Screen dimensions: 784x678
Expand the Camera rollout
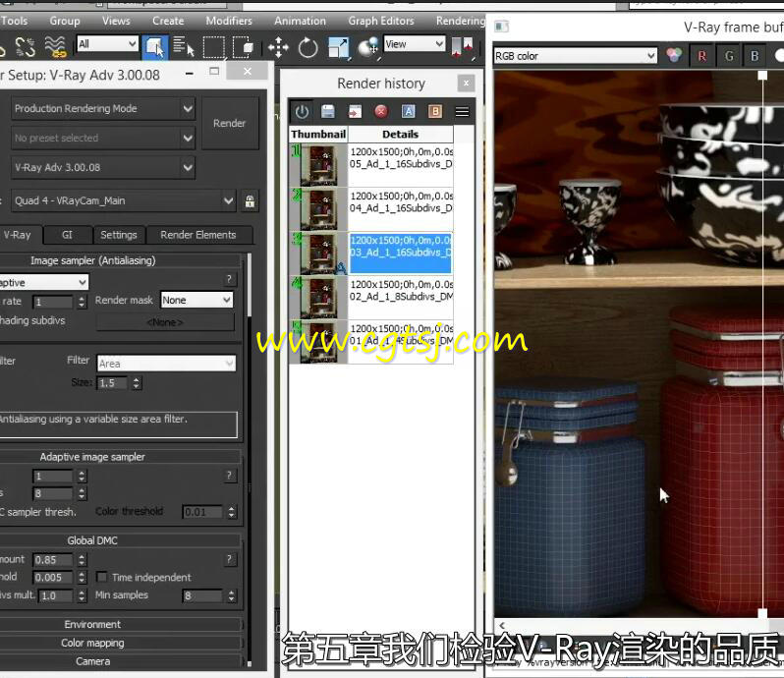click(x=93, y=661)
